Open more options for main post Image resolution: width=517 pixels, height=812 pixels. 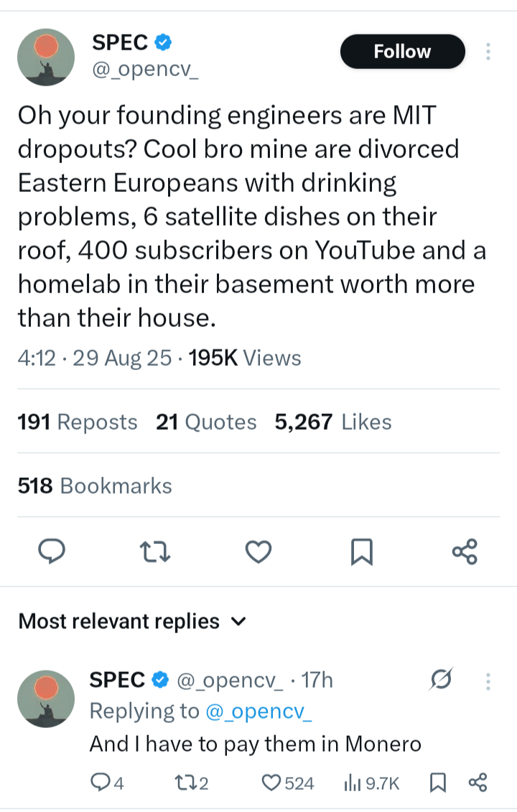(488, 52)
